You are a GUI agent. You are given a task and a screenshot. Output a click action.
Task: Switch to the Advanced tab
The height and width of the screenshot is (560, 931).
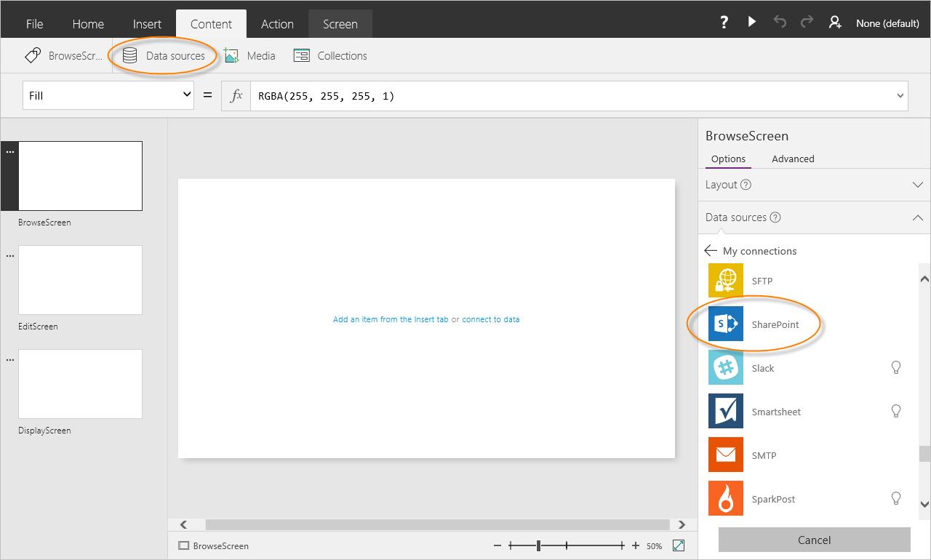(792, 159)
